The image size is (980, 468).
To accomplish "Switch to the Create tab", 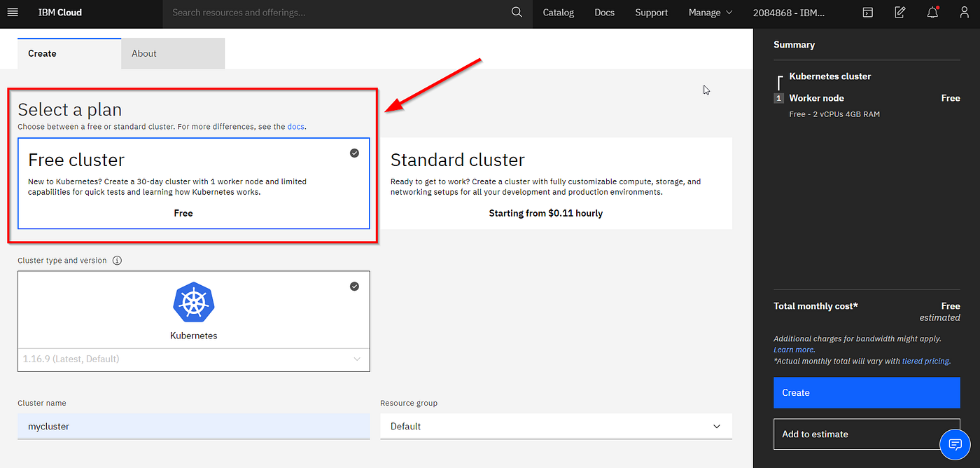I will coord(69,53).
